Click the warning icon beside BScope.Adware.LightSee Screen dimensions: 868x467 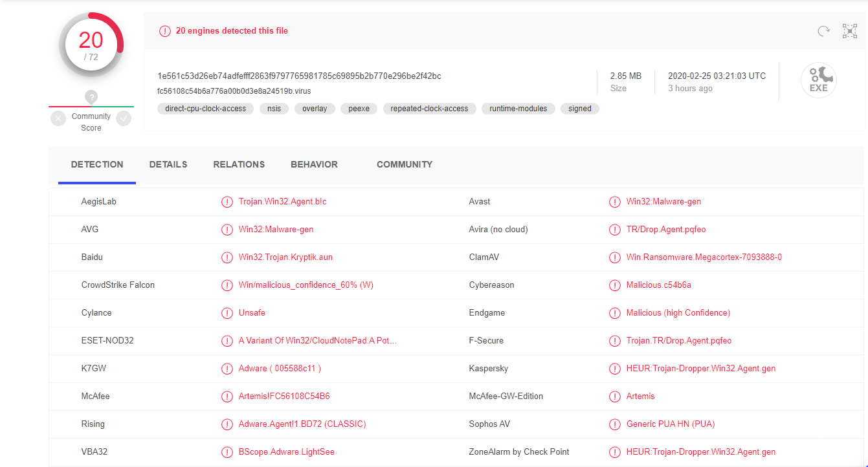(227, 452)
